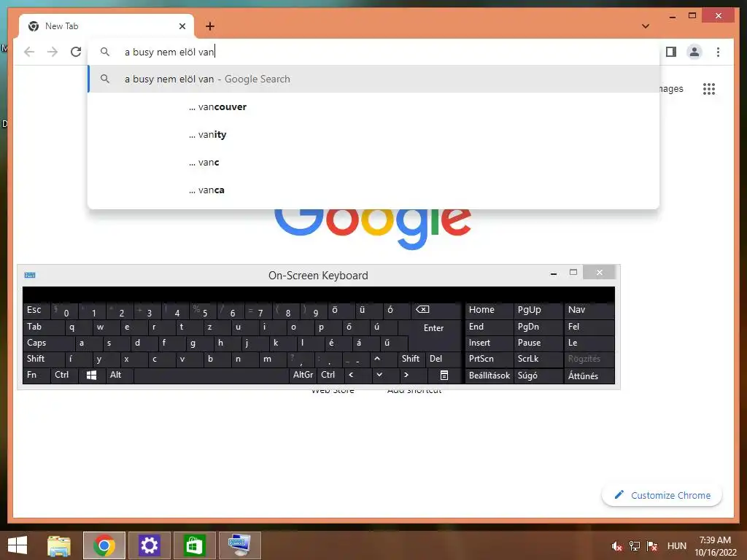The image size is (747, 560).
Task: Toggle the ScrLk key
Action: 538,359
